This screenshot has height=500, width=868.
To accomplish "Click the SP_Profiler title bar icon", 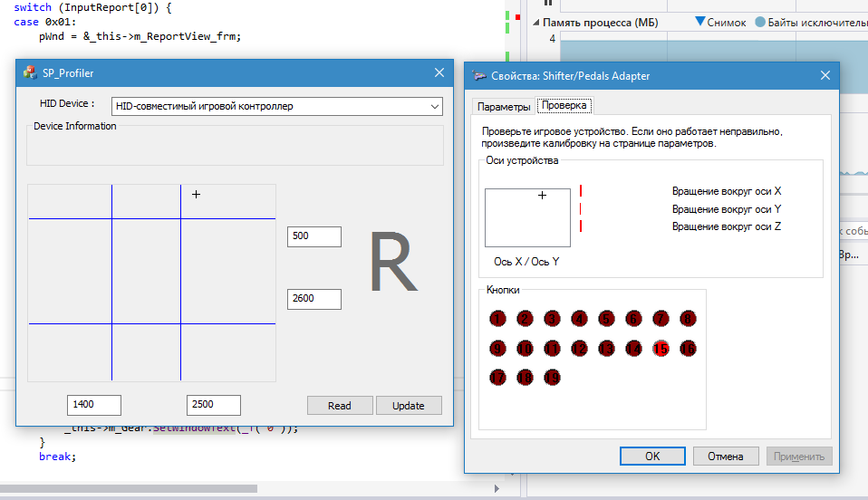I will click(30, 73).
